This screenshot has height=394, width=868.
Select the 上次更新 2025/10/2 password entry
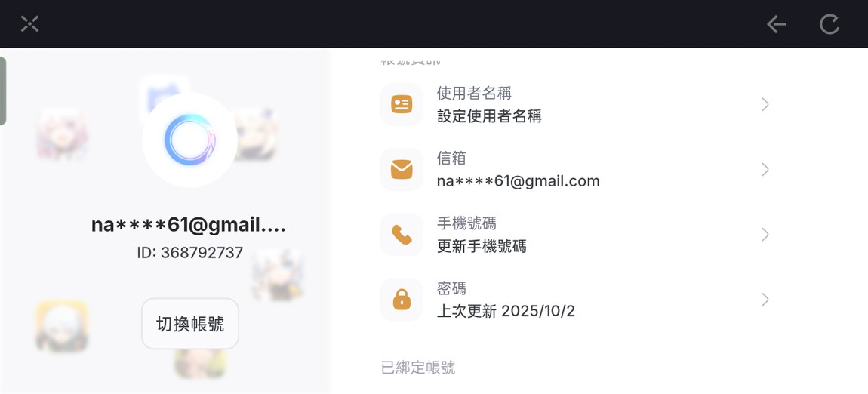506,311
